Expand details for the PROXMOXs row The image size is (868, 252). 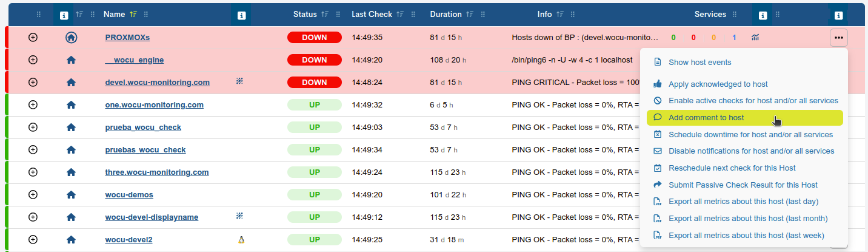[x=33, y=37]
